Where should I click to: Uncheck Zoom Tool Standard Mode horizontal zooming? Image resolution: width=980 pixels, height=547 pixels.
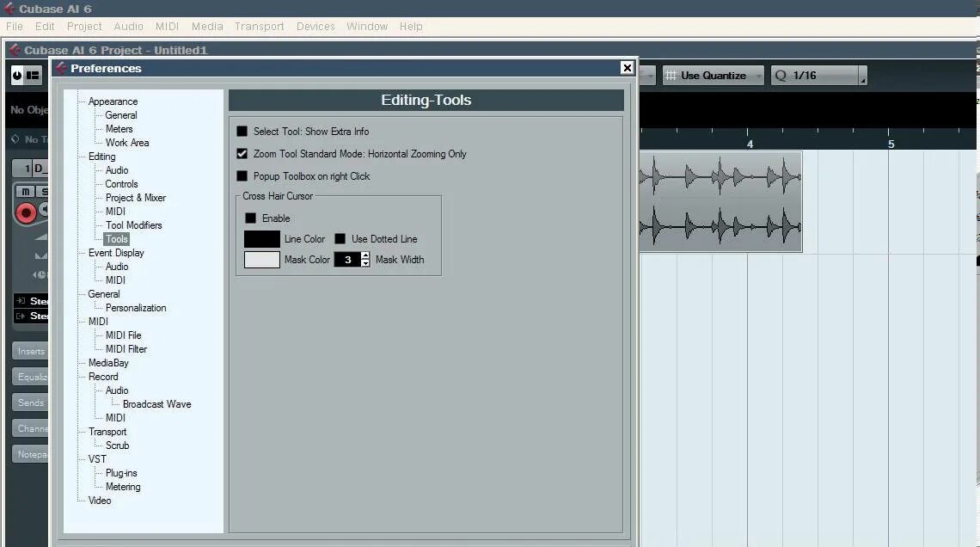[x=242, y=154]
